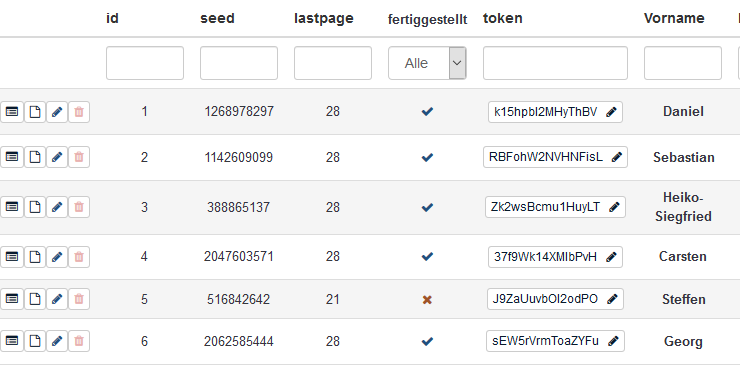
Task: Click the checkmark in Daniel's fertiggestellt column
Action: click(x=427, y=112)
